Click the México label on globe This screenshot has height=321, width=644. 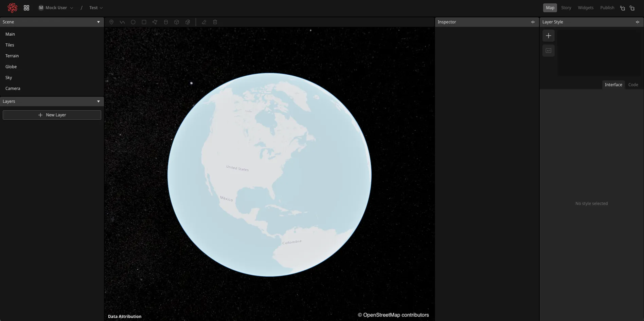tap(227, 199)
